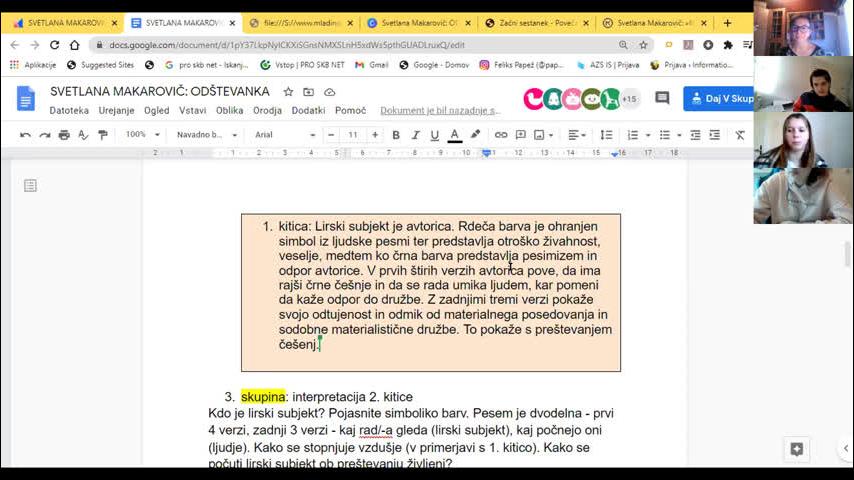Click the Underline icon
Image resolution: width=854 pixels, height=480 pixels.
434,135
